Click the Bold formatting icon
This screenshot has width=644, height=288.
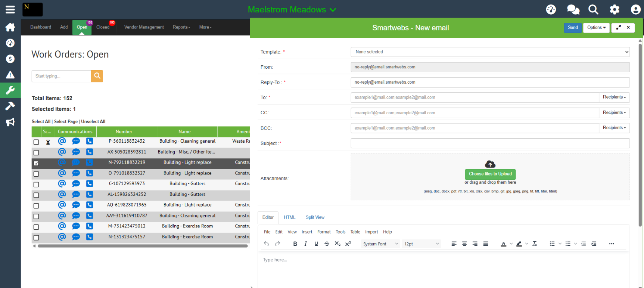295,244
